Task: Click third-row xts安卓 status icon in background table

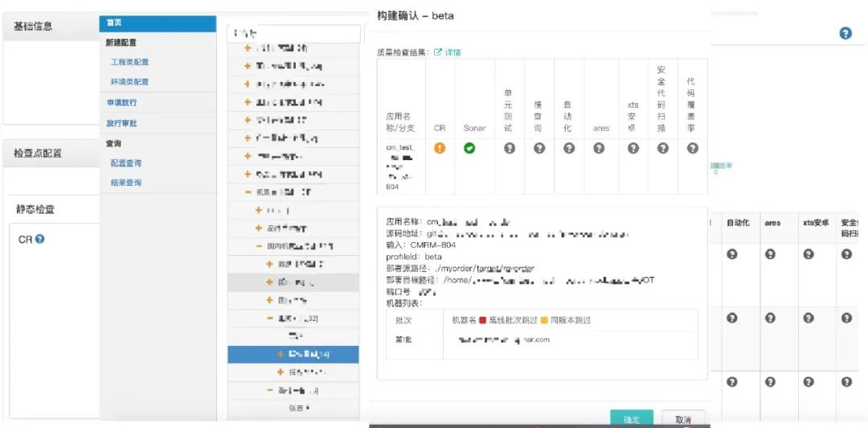Action: click(809, 382)
